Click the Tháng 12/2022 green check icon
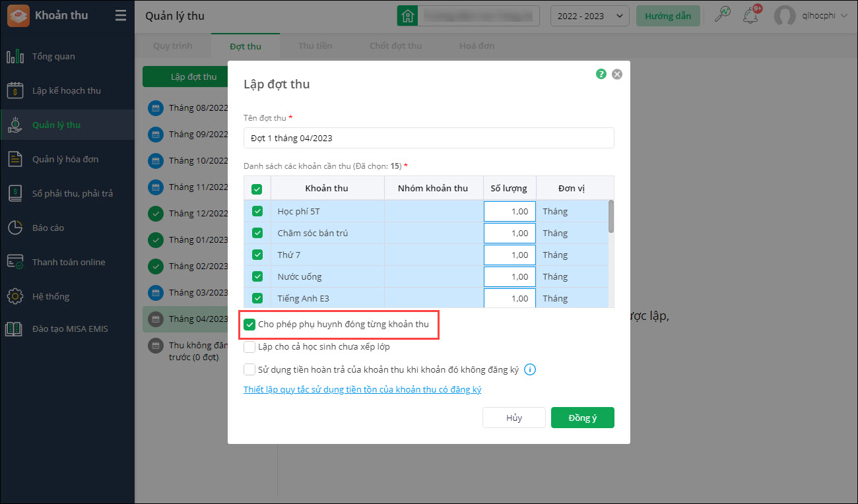The width and height of the screenshot is (858, 504). pos(155,213)
